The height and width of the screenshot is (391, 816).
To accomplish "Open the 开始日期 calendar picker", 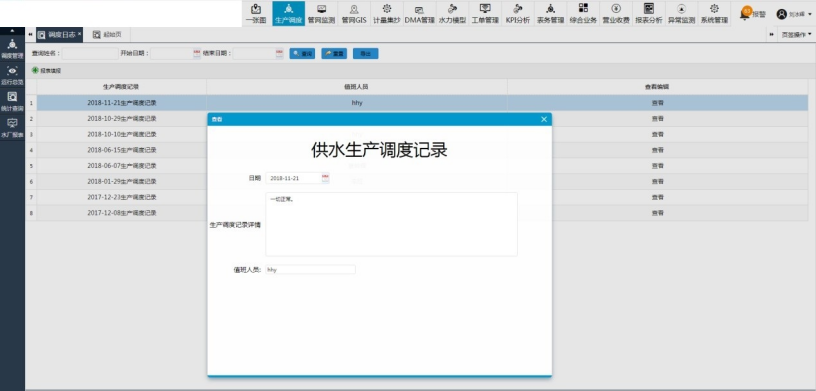I will [x=197, y=53].
